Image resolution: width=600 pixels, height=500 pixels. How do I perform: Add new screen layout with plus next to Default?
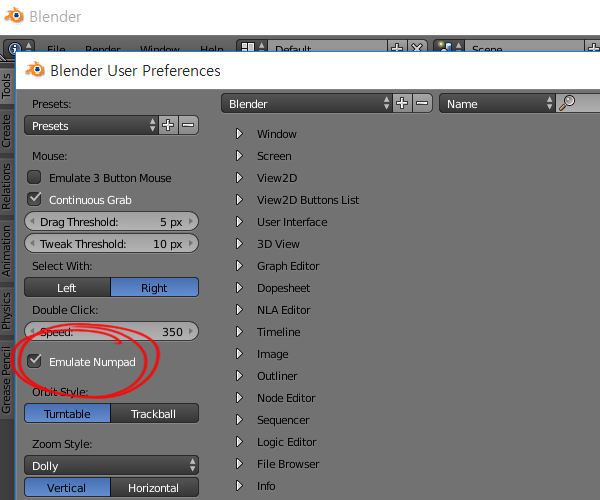click(397, 47)
